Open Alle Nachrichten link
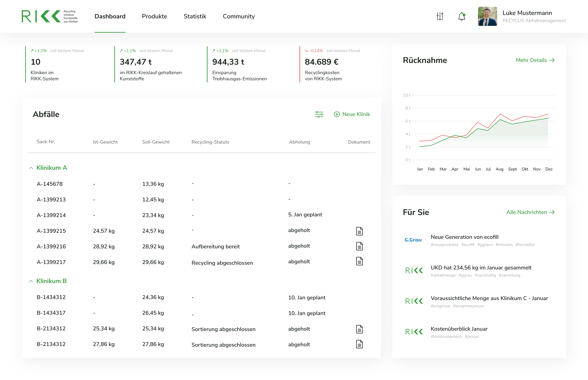This screenshot has width=588, height=380. pyautogui.click(x=530, y=212)
